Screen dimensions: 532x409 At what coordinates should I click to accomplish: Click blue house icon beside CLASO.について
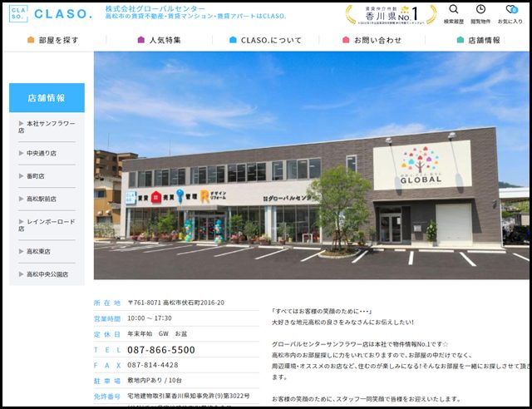[233, 40]
